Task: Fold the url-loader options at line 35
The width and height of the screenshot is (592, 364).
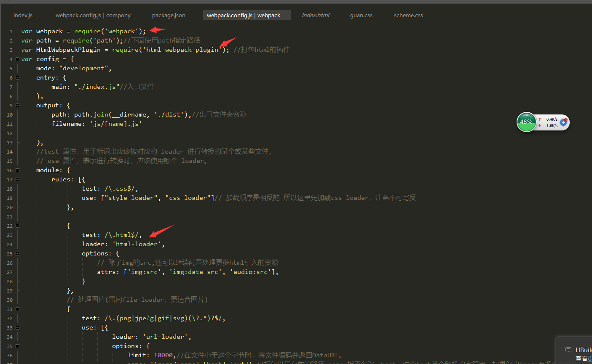Action: [x=17, y=346]
